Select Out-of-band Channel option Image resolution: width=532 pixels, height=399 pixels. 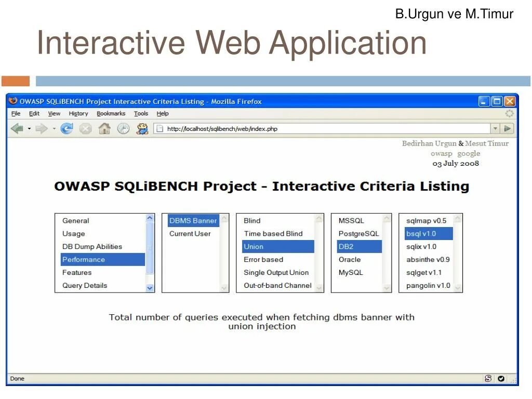[278, 285]
